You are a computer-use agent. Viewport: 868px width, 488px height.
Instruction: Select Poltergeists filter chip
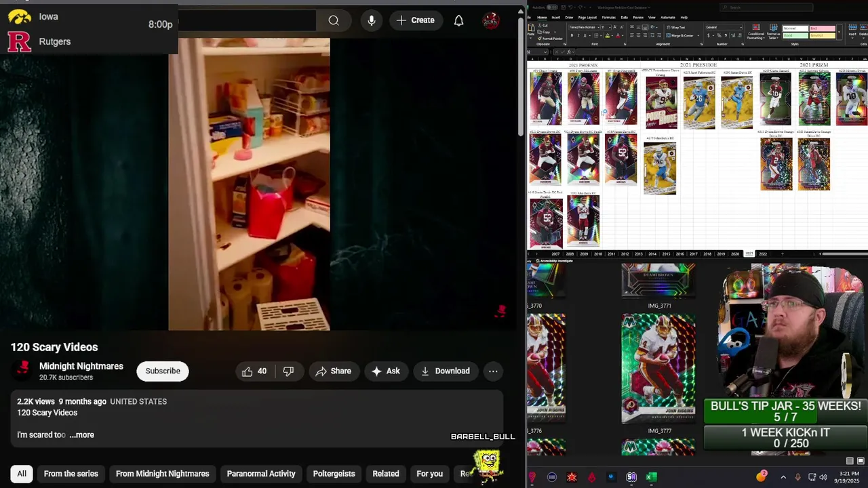334,474
